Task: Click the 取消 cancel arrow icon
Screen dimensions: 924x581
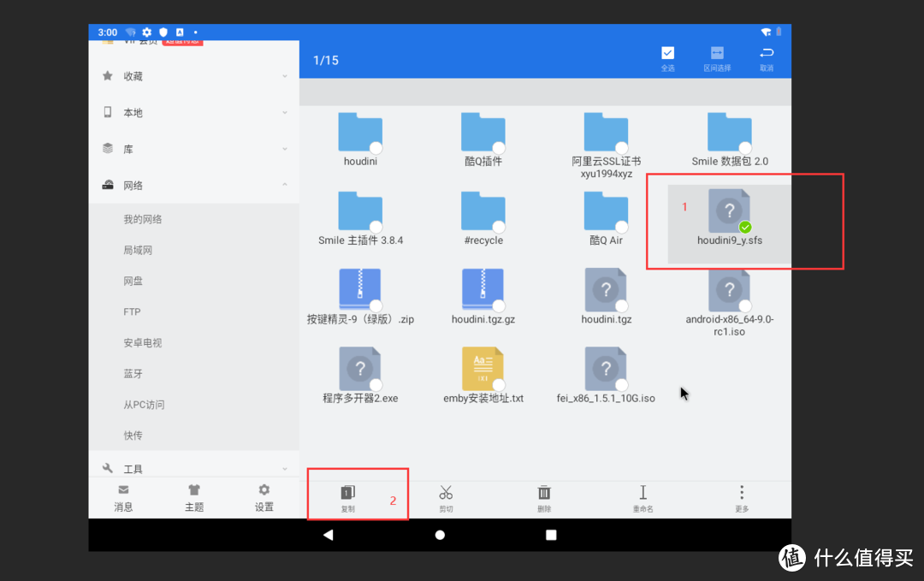Action: click(766, 53)
